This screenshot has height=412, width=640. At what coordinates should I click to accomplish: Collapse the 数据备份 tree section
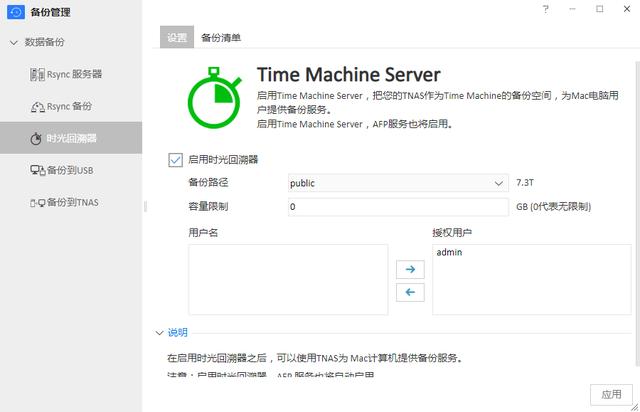13,43
